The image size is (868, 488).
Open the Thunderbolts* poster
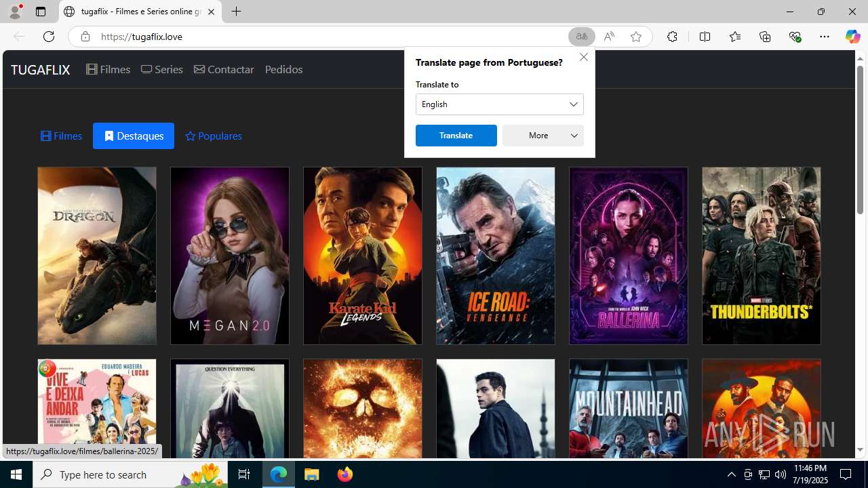coord(762,256)
